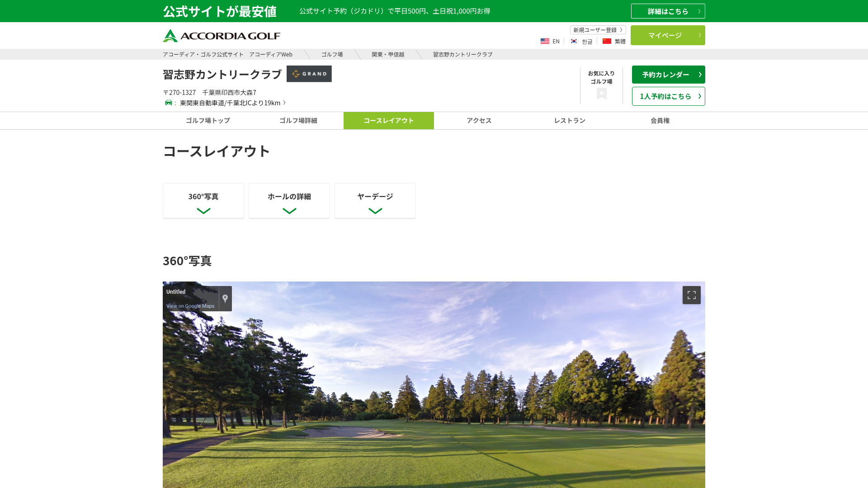The image size is (868, 488).
Task: Open the レストラン tab
Action: click(570, 121)
